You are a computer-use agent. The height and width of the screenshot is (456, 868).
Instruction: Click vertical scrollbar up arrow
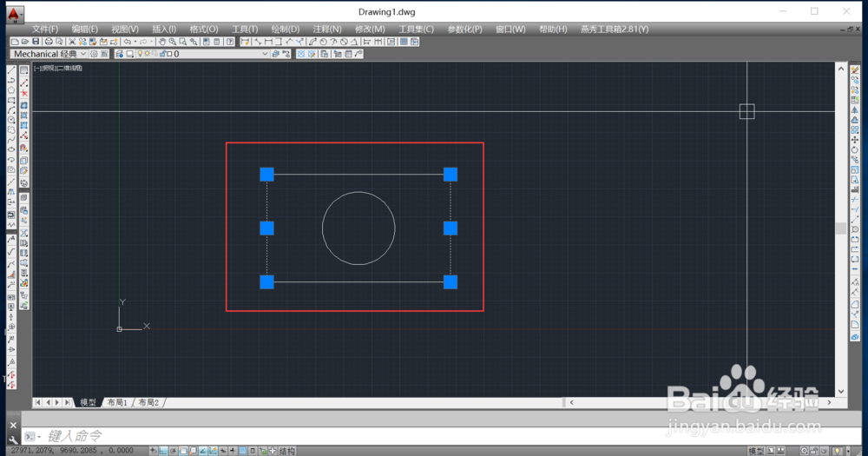pos(841,69)
